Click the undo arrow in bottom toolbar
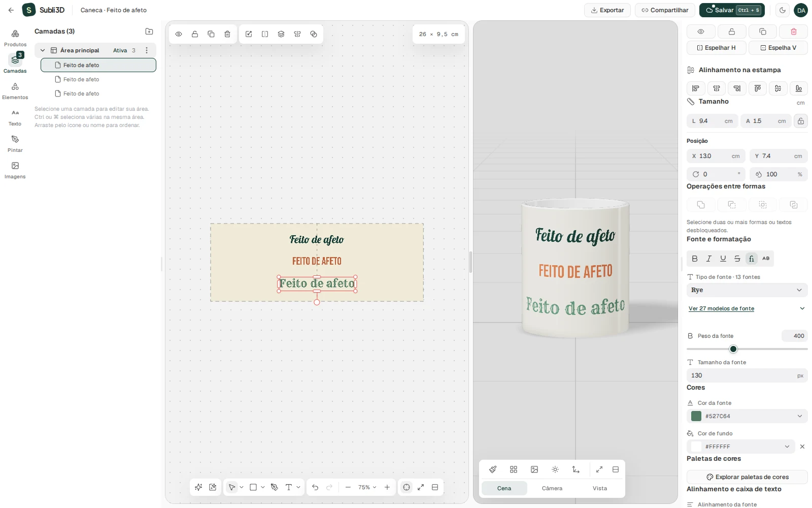 (315, 487)
